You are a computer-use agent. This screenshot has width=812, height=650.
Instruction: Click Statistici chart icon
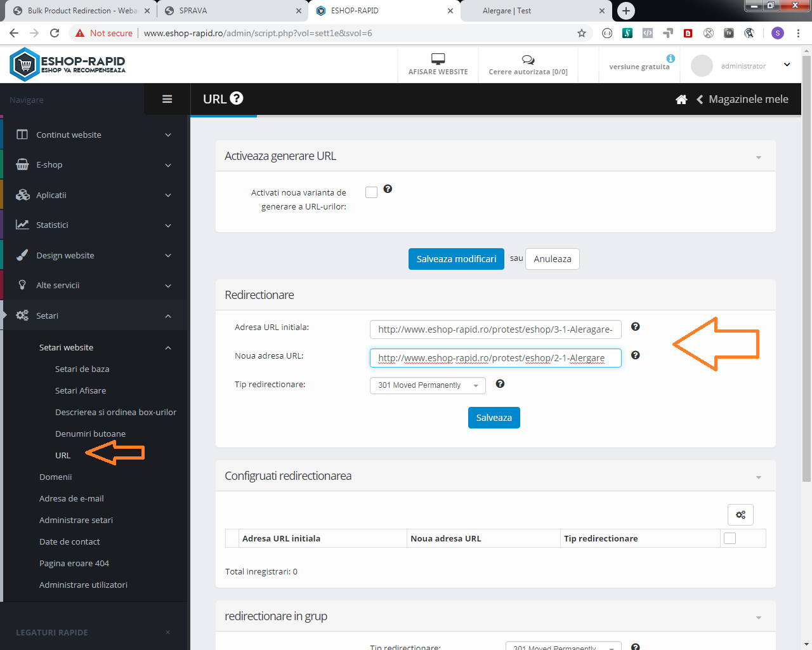point(22,225)
